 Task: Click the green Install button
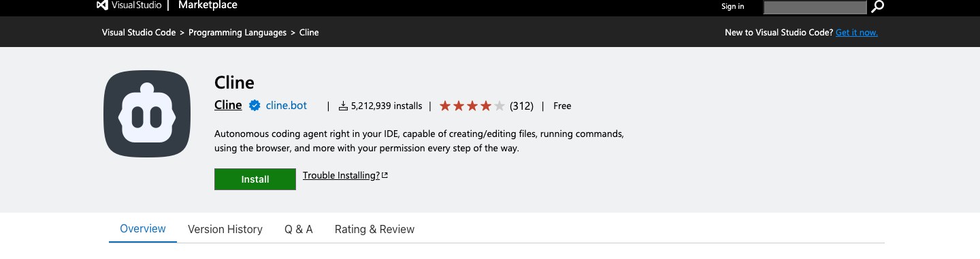click(255, 179)
